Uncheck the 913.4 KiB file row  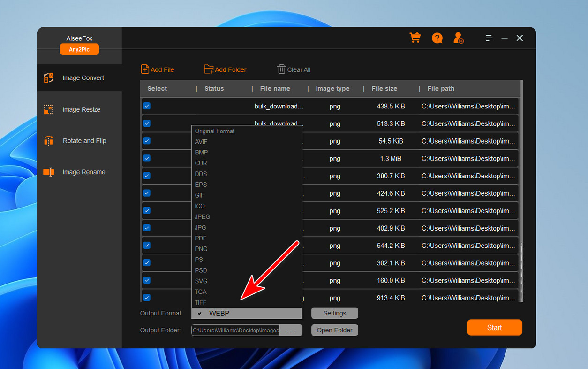(x=147, y=298)
